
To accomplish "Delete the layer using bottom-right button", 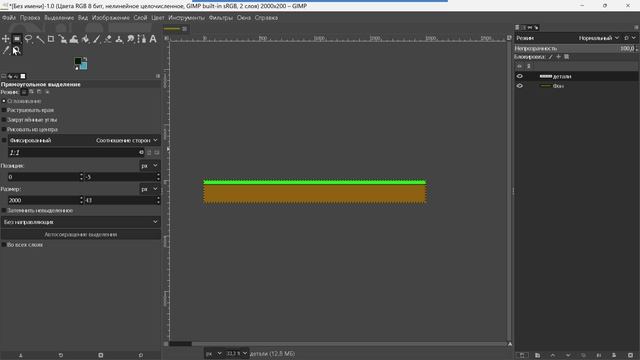I will click(631, 356).
